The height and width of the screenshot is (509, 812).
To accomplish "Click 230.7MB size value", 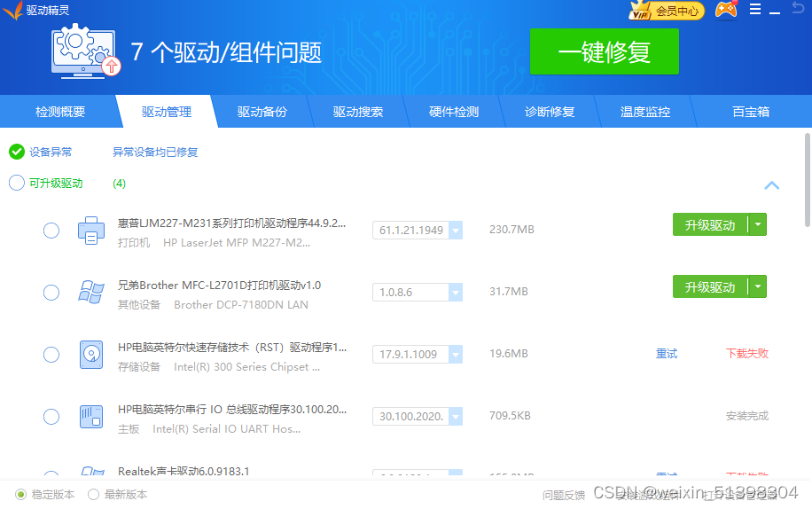I will pos(511,230).
